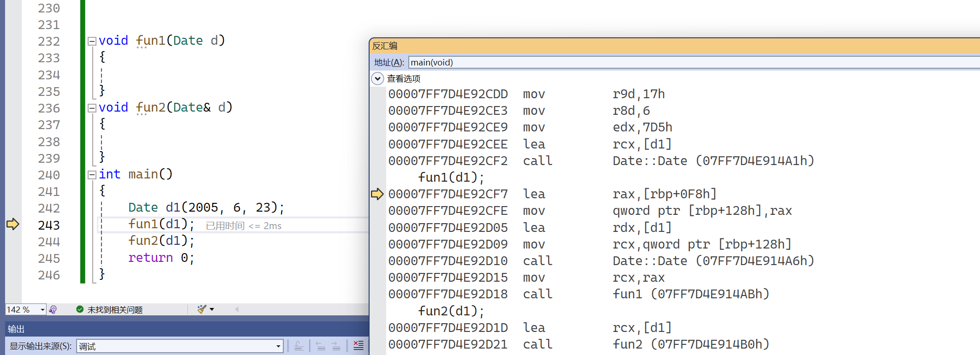This screenshot has width=980, height=355.
Task: Click disassembly address 00007FF7D4E92D1D
Action: tap(448, 328)
